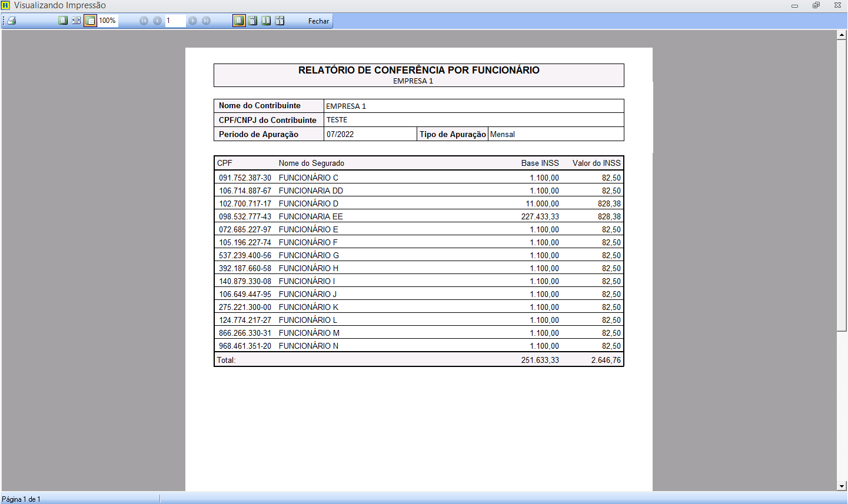Click the name 'FUNCIONARIA DD'
Screen dimensions: 848x504
(311, 191)
